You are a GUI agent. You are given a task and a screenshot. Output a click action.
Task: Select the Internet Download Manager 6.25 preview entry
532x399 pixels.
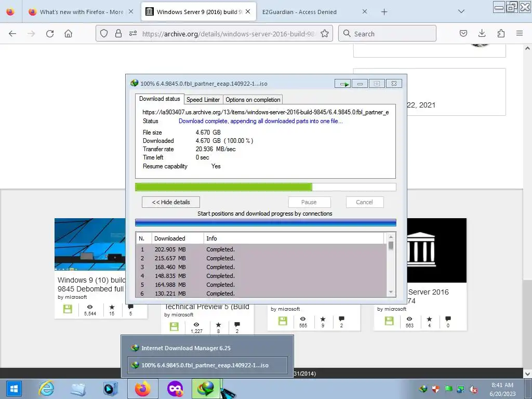207,348
